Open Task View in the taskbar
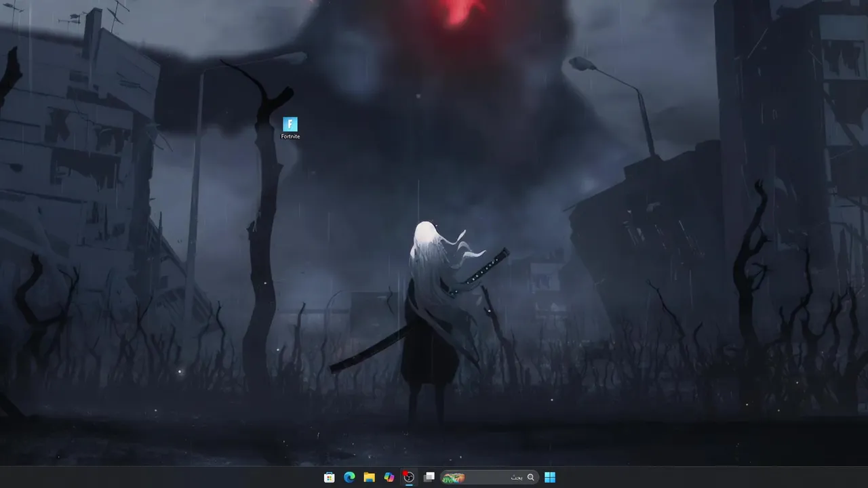The height and width of the screenshot is (488, 868). [429, 477]
